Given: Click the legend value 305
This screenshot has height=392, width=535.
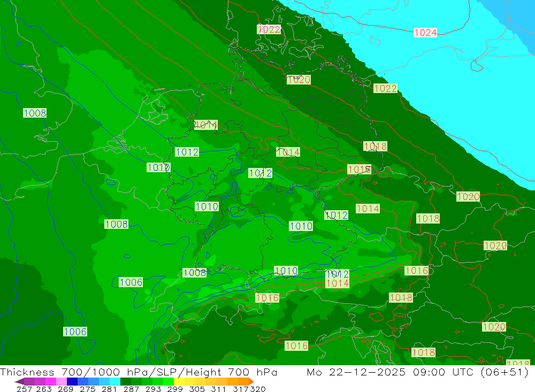Looking at the screenshot, I should coord(196,389).
